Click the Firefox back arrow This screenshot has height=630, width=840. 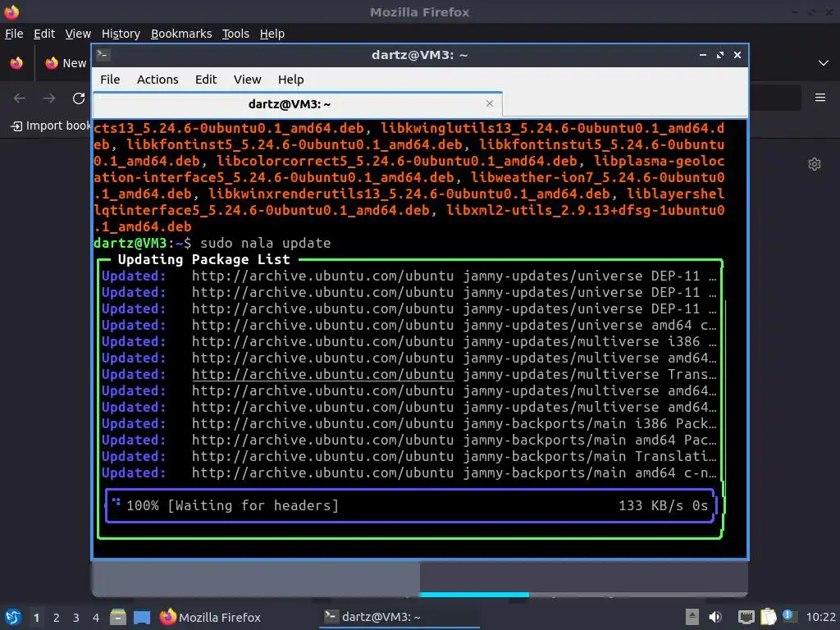[20, 98]
